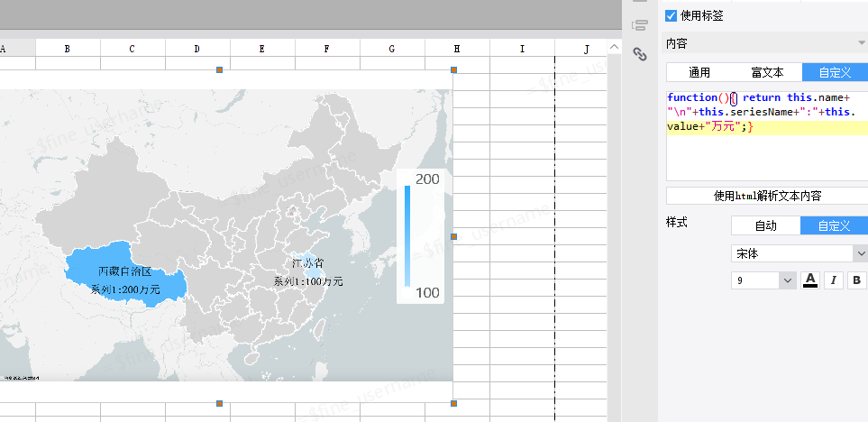Viewport: 868px width, 422px height.
Task: Click 使用html解析文本内容 button
Action: pyautogui.click(x=766, y=196)
